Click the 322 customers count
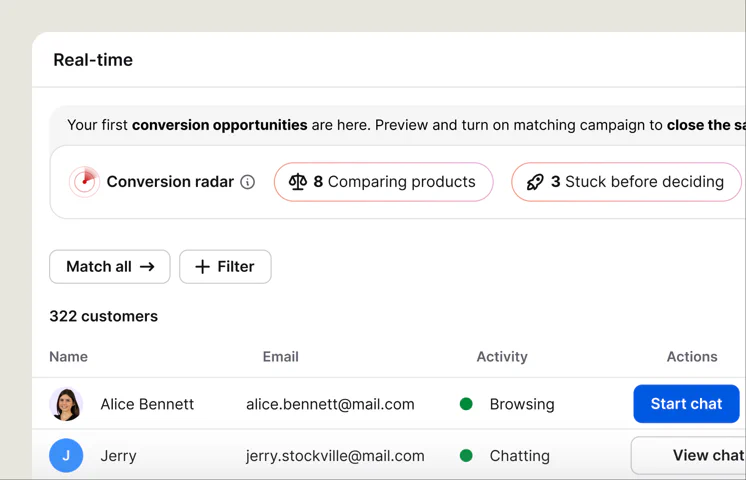Viewport: 746px width, 480px height. pos(104,316)
